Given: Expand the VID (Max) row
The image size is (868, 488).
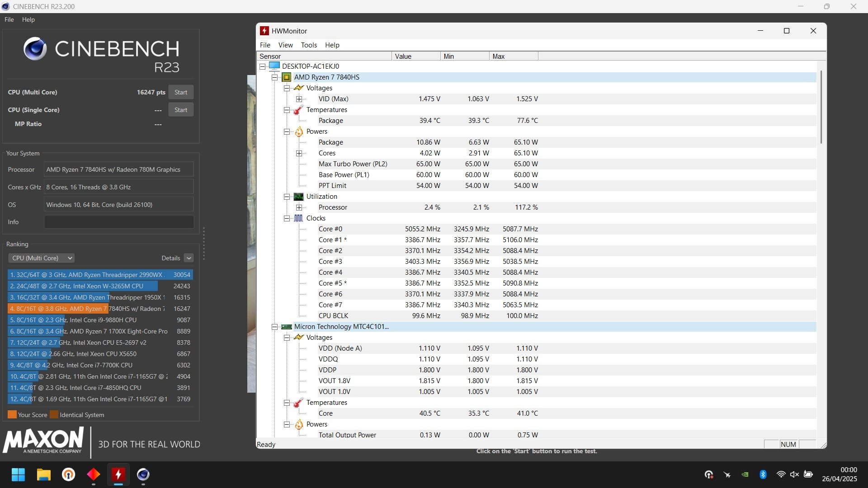Looking at the screenshot, I should 299,99.
